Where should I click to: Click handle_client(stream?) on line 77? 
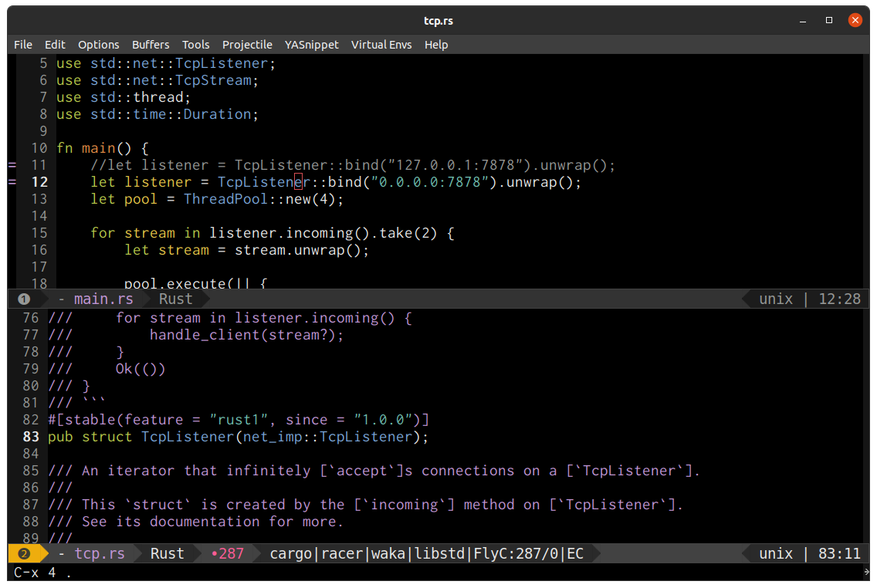[x=242, y=335]
